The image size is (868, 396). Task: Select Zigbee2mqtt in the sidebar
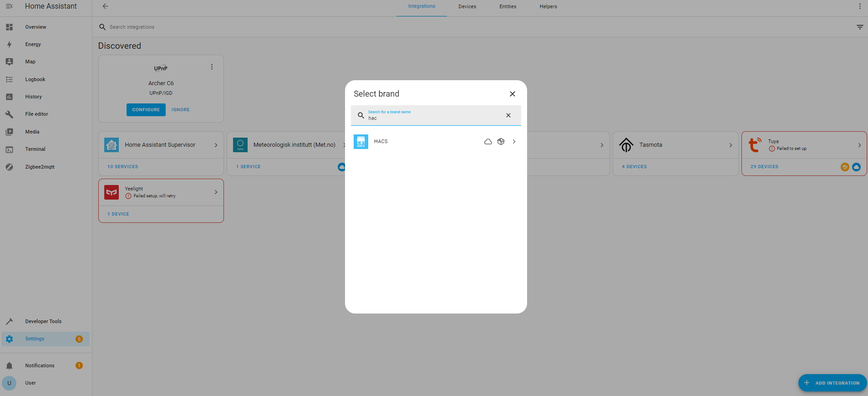pyautogui.click(x=46, y=167)
